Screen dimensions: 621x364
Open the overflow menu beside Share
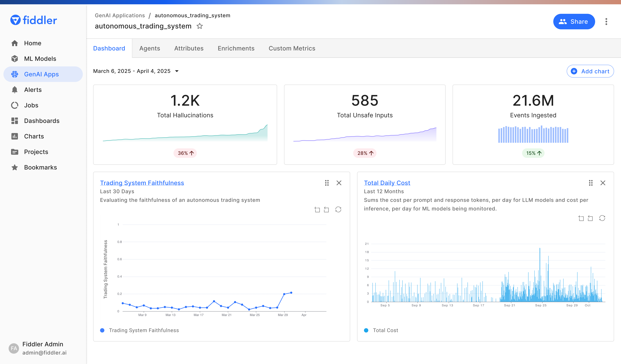(x=606, y=22)
